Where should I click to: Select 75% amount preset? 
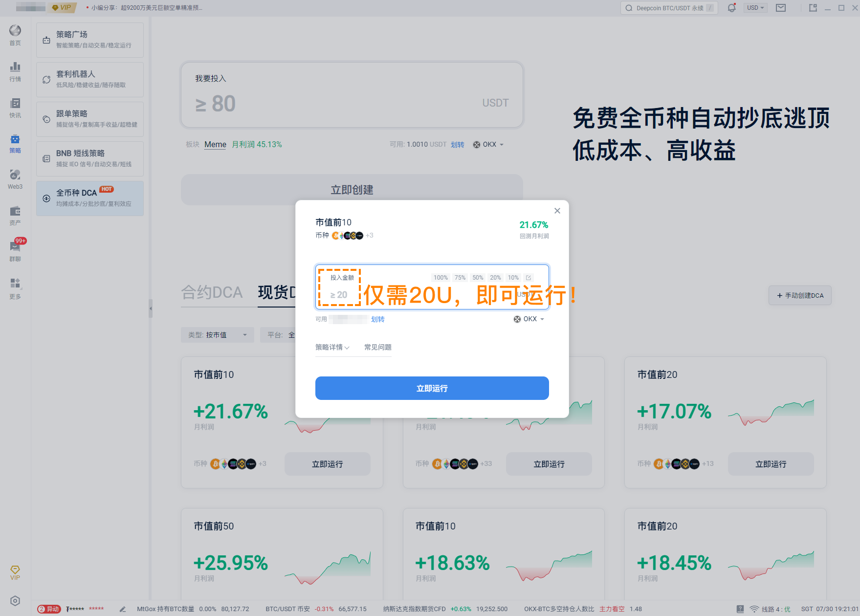pyautogui.click(x=460, y=278)
